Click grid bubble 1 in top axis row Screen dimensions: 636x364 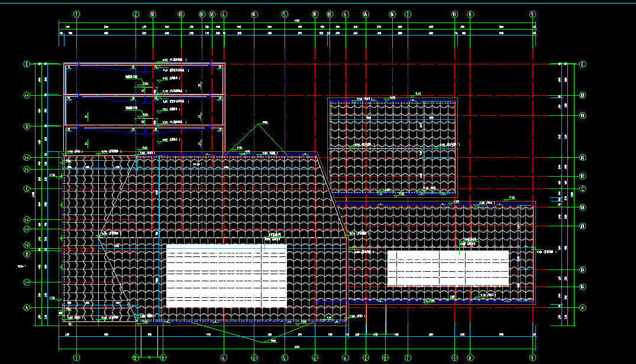76,14
